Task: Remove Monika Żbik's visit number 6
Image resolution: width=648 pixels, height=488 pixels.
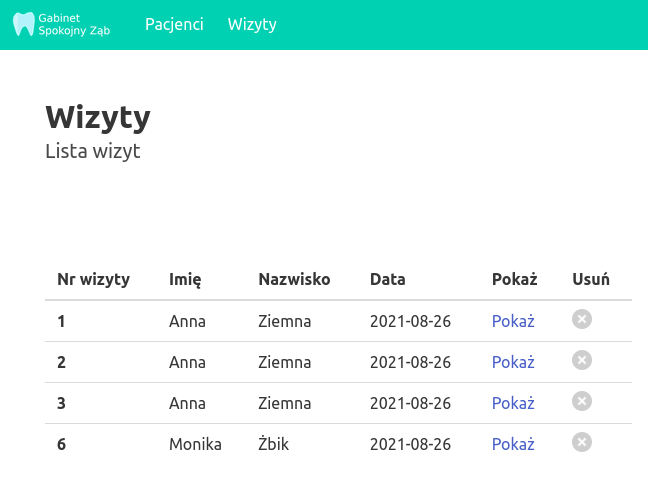Action: 582,443
